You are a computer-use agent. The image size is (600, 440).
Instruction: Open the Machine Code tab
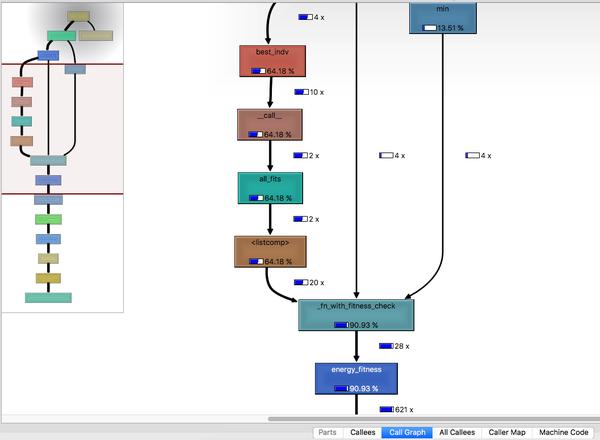(563, 432)
